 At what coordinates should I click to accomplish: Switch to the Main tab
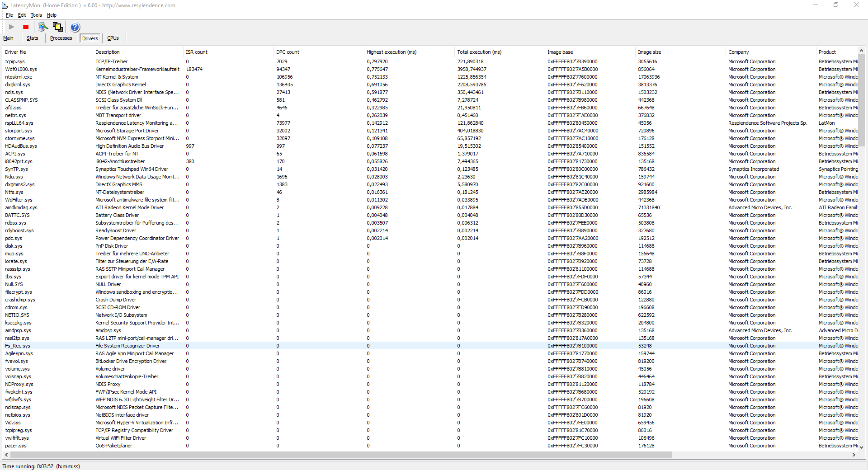coord(8,38)
